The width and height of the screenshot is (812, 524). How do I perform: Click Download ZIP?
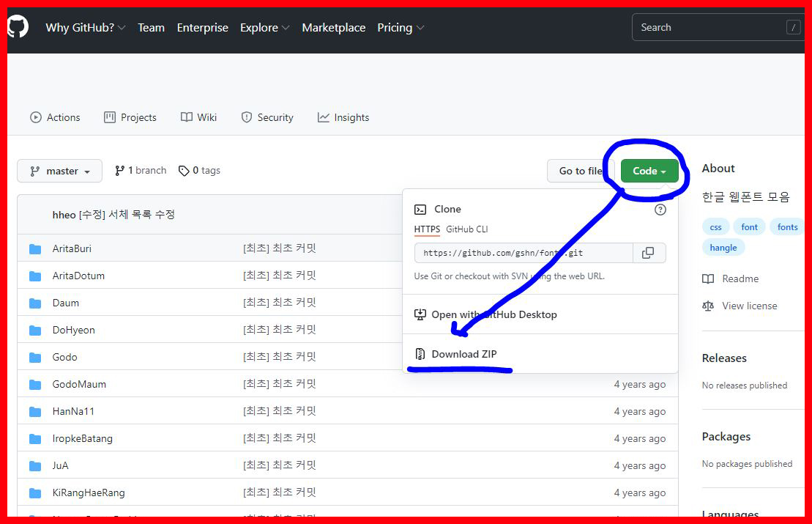coord(464,354)
